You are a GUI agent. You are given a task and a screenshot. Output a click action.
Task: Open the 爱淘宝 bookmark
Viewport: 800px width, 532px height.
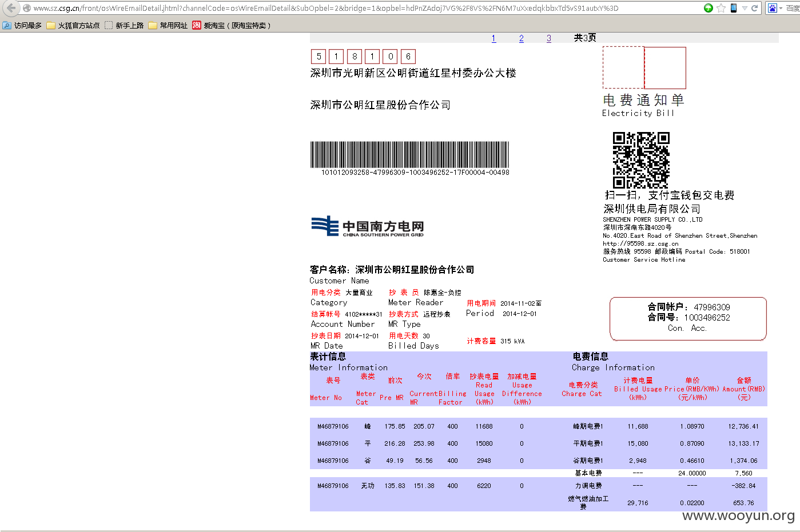231,25
